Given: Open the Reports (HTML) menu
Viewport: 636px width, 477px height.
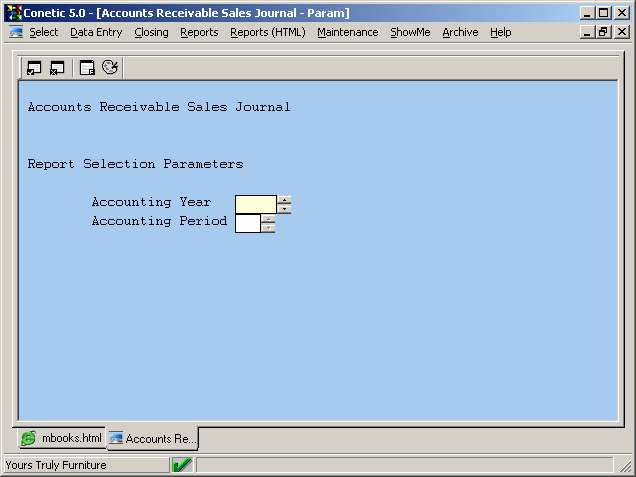Looking at the screenshot, I should [x=268, y=32].
